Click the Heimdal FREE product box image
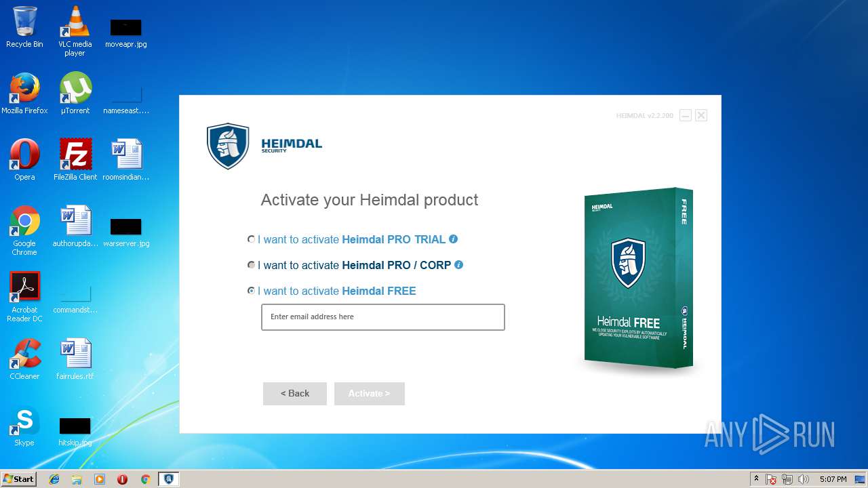This screenshot has width=868, height=488. 638,278
